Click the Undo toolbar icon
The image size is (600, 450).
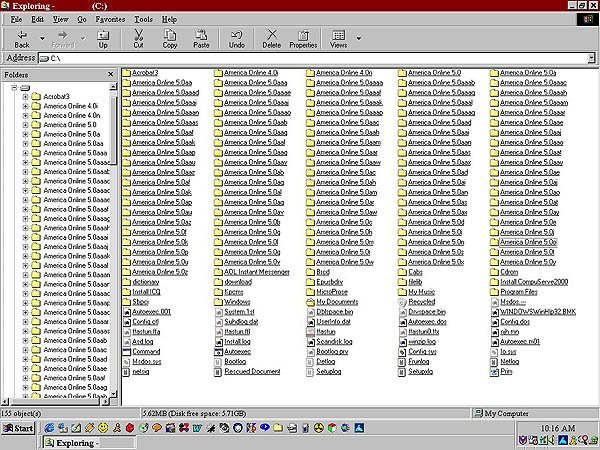pos(236,38)
